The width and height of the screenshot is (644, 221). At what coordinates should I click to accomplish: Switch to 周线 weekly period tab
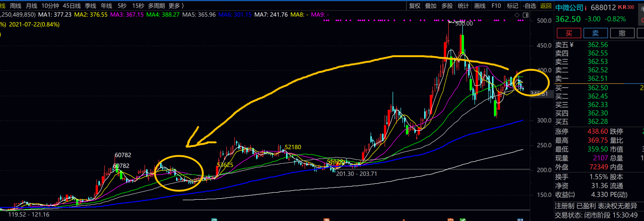pyautogui.click(x=16, y=6)
